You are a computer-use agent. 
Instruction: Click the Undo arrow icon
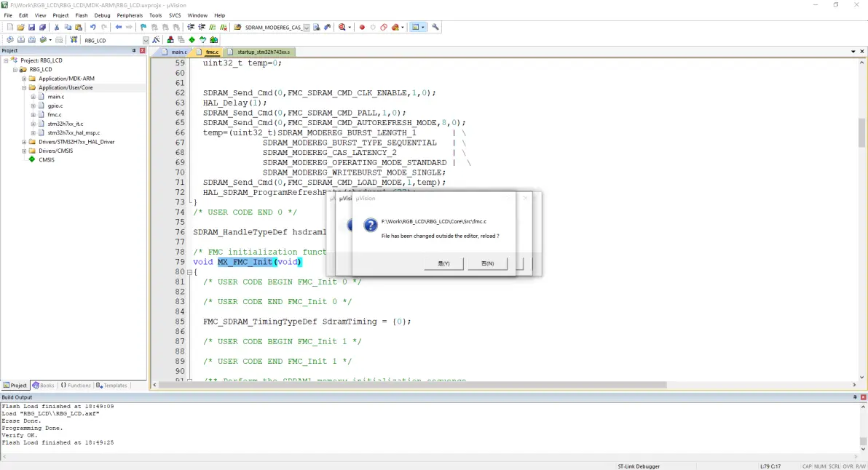pyautogui.click(x=93, y=28)
